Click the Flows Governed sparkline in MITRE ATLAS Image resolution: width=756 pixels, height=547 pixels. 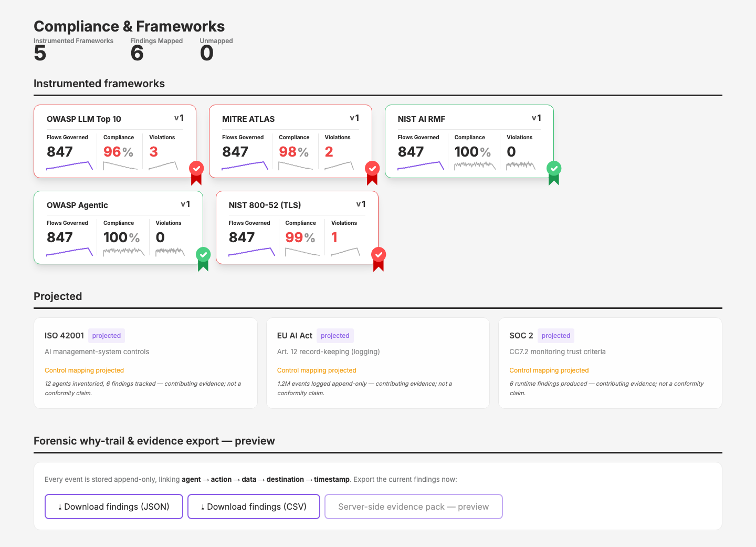pyautogui.click(x=245, y=166)
